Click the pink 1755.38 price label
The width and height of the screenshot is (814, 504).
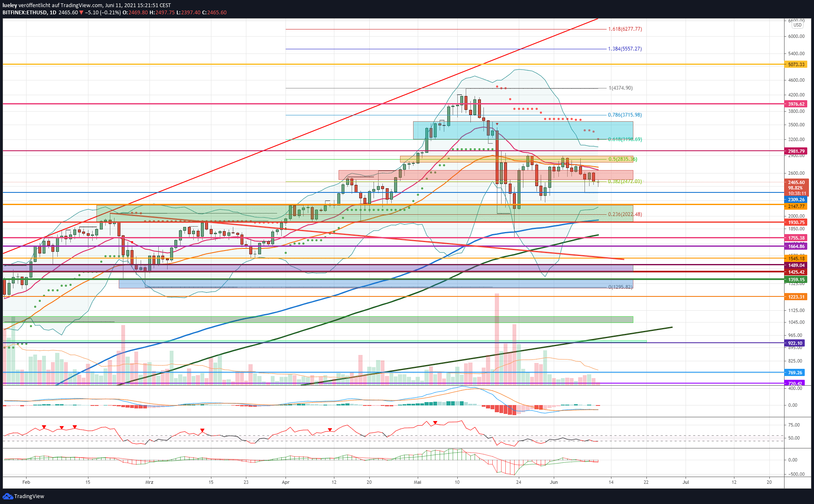coord(796,238)
